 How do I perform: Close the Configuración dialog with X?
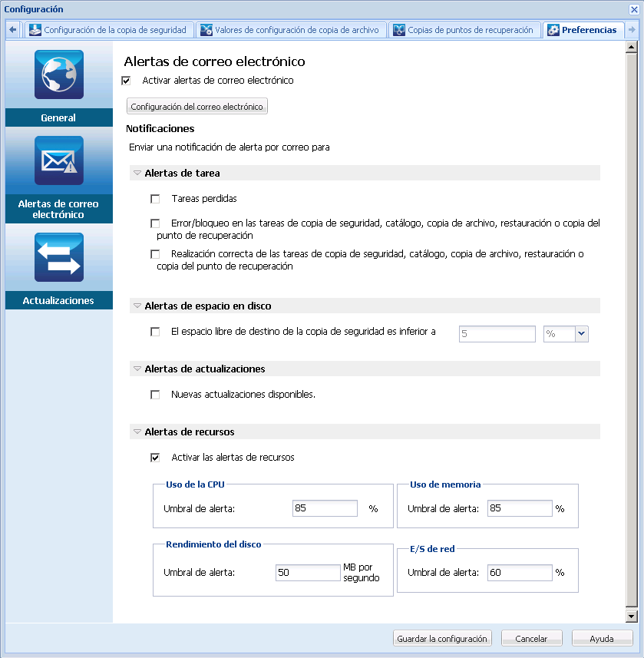(x=634, y=9)
